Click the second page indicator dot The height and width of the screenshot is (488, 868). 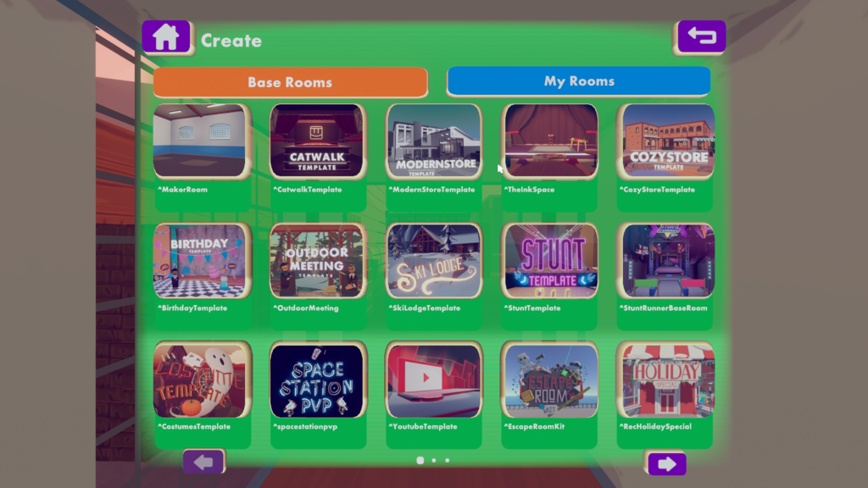click(x=434, y=460)
